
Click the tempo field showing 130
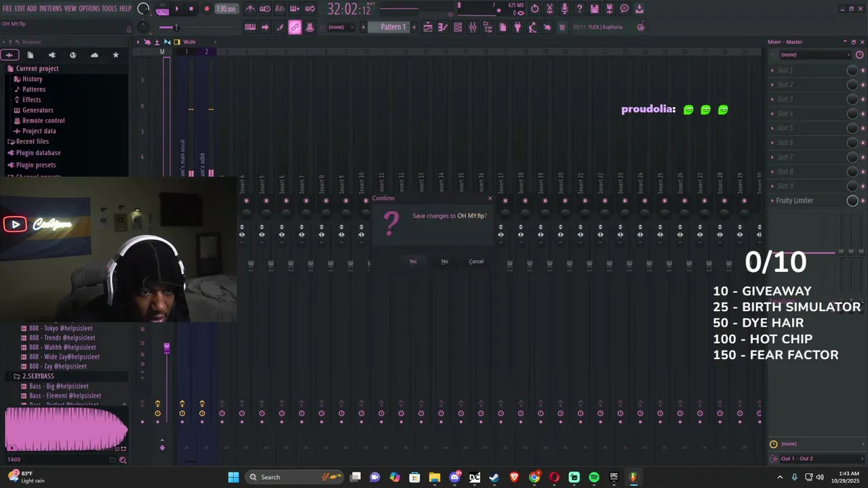pos(226,9)
